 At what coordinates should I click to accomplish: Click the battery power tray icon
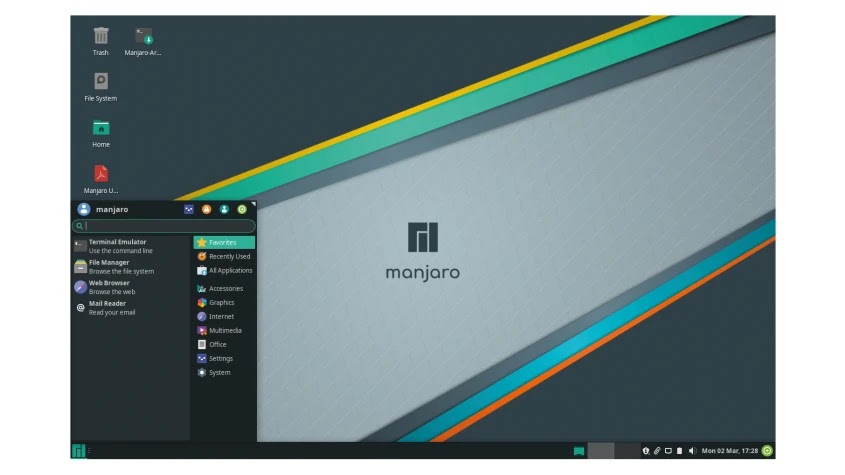pyautogui.click(x=680, y=451)
